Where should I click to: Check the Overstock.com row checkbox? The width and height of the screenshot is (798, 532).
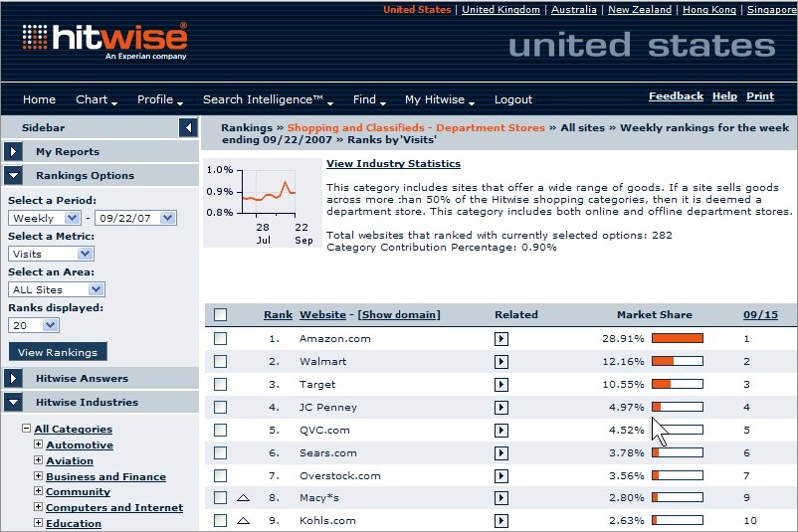tap(220, 476)
